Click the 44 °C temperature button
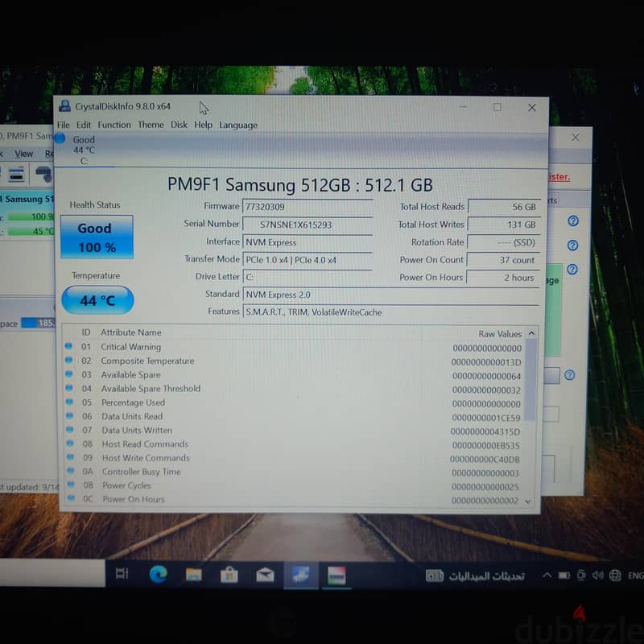Viewport: 644px width, 644px height. point(97,300)
